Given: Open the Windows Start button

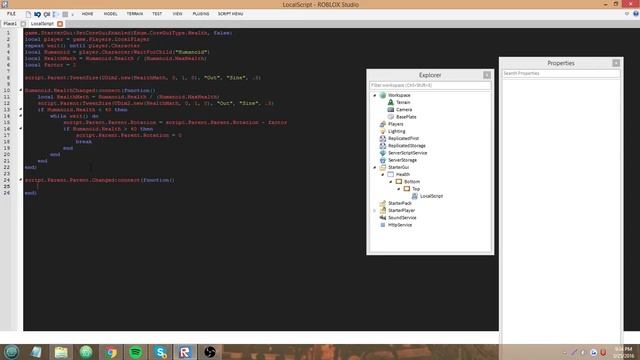Looking at the screenshot, I should pyautogui.click(x=11, y=352).
